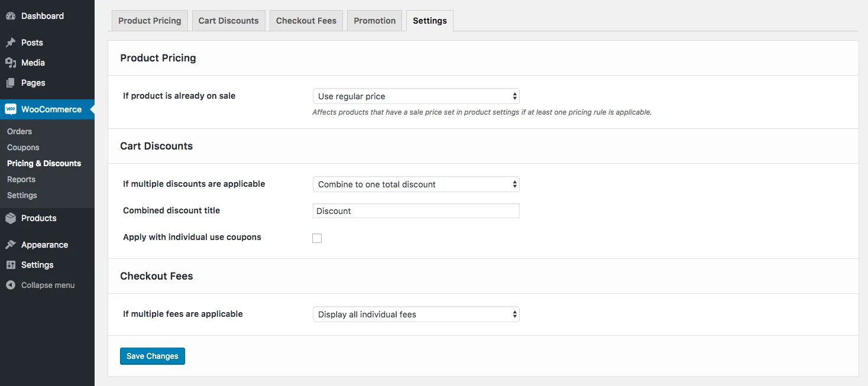
Task: Click the Posts pushpin icon
Action: (x=11, y=43)
